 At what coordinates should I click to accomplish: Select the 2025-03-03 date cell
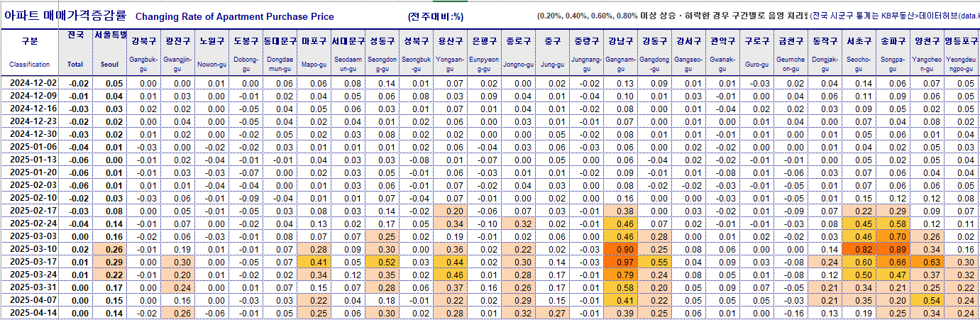click(30, 236)
